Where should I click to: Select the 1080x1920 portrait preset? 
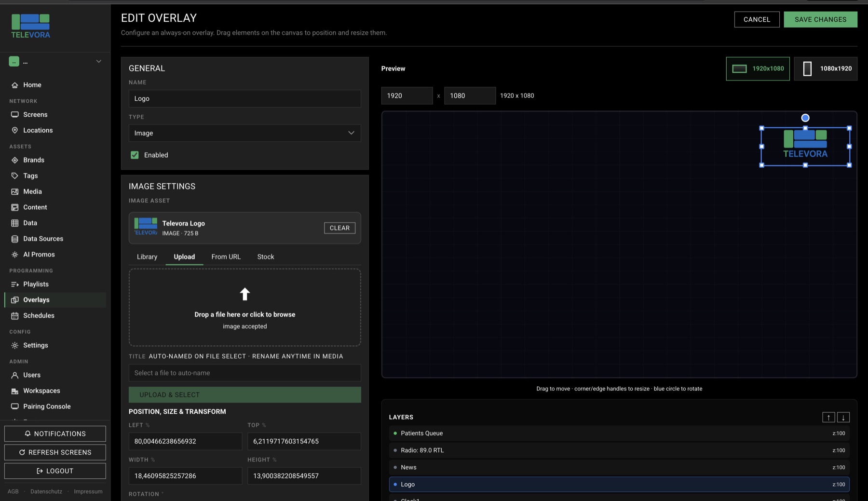826,68
